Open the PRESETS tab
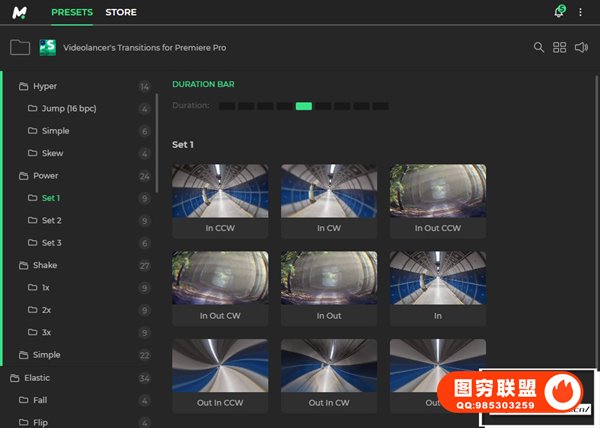The height and width of the screenshot is (428, 600). (72, 12)
